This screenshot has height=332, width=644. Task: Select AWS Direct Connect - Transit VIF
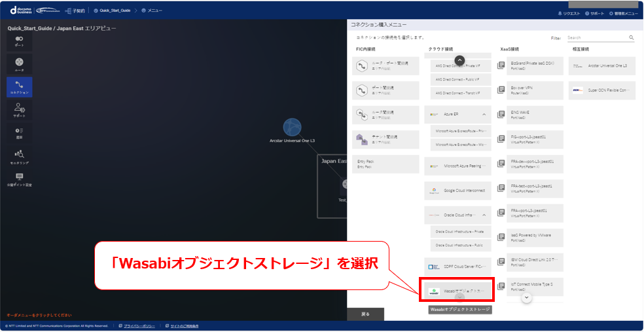[x=461, y=93]
